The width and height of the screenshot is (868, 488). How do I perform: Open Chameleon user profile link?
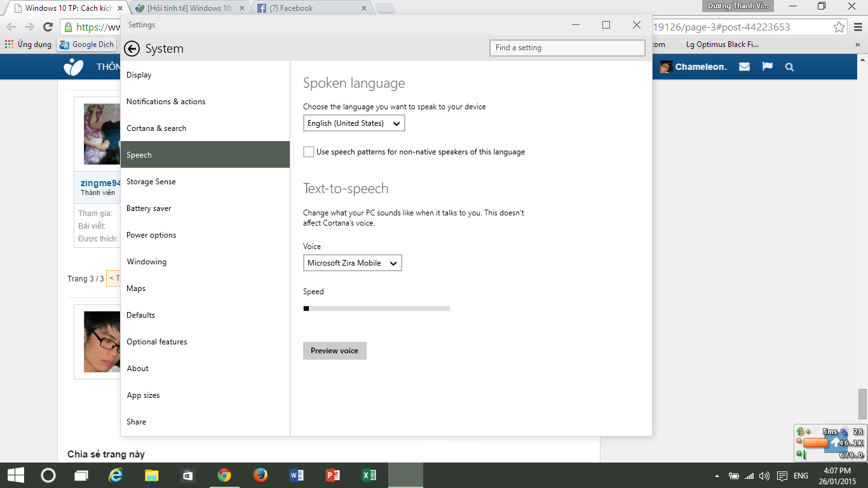693,67
